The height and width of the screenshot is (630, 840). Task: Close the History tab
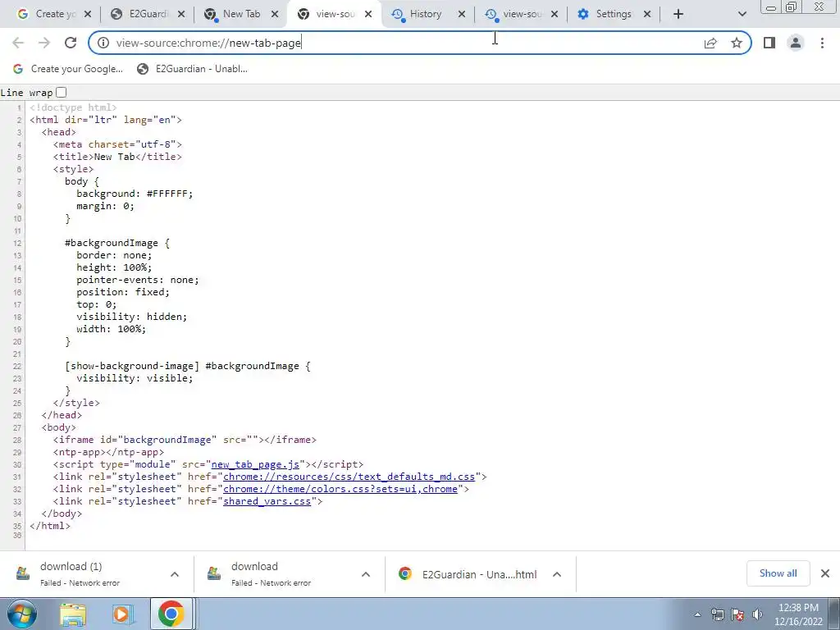click(462, 14)
